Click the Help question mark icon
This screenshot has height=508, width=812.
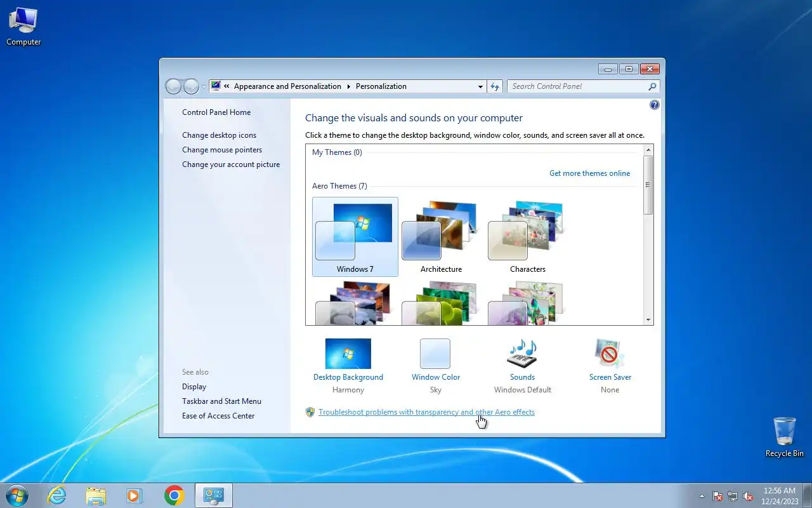pos(655,105)
